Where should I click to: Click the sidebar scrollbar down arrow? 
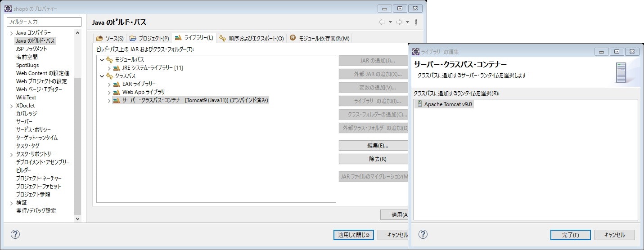point(77,219)
